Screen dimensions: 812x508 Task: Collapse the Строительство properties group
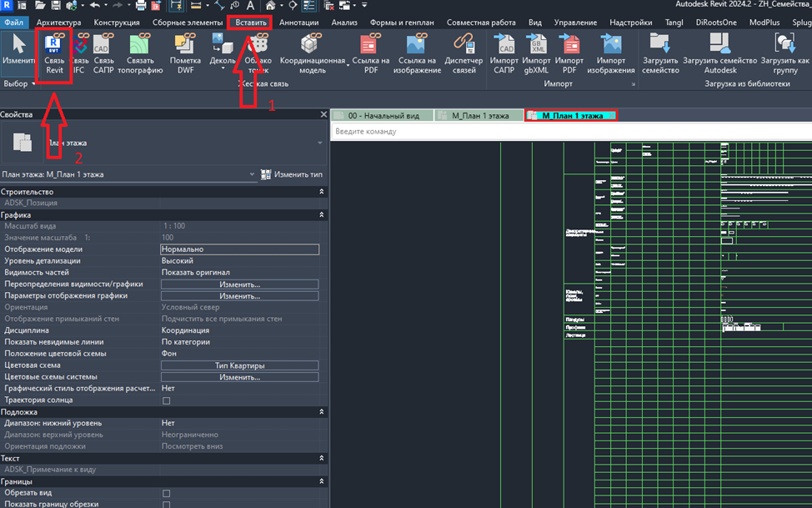[322, 192]
